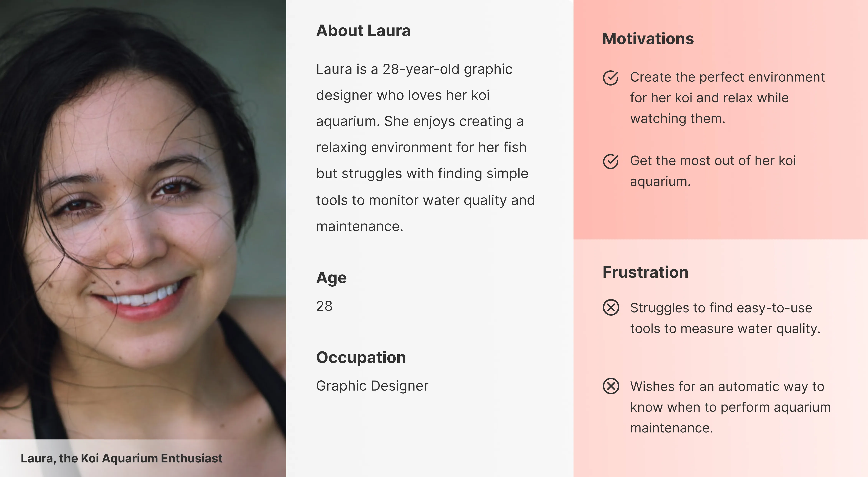Click the motivation text 'Create the perfect environment'

click(728, 98)
